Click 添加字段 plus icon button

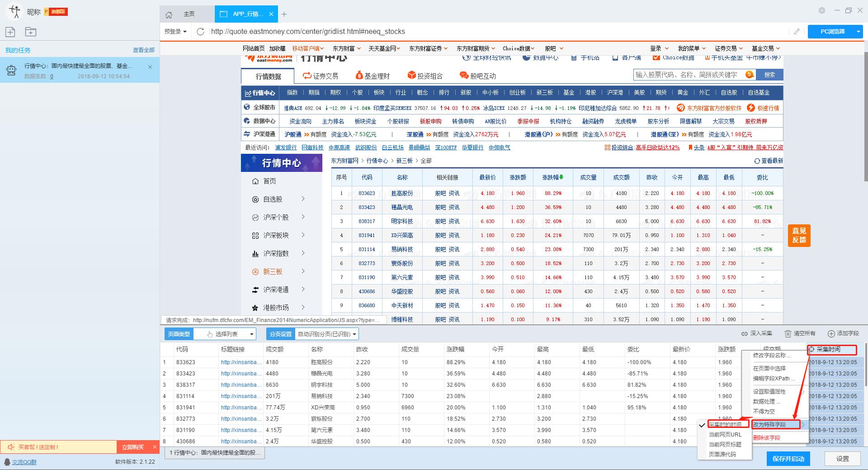click(843, 333)
